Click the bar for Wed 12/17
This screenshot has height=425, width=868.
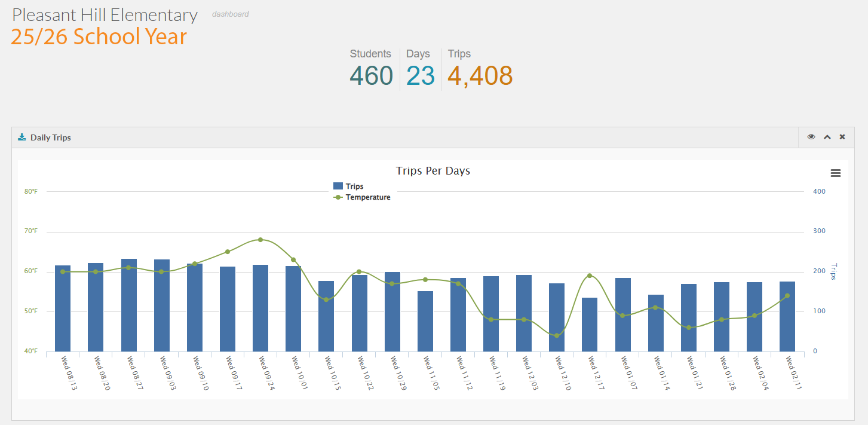(x=590, y=325)
